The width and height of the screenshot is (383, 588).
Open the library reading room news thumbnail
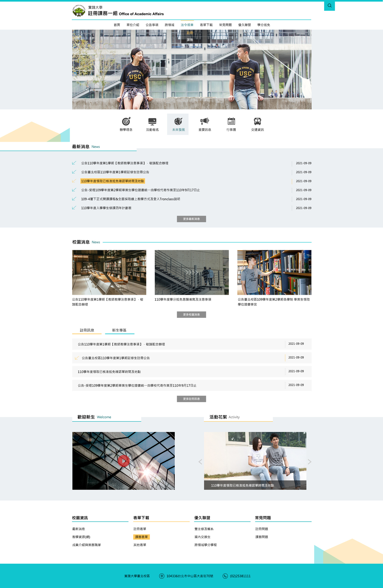[x=109, y=272]
